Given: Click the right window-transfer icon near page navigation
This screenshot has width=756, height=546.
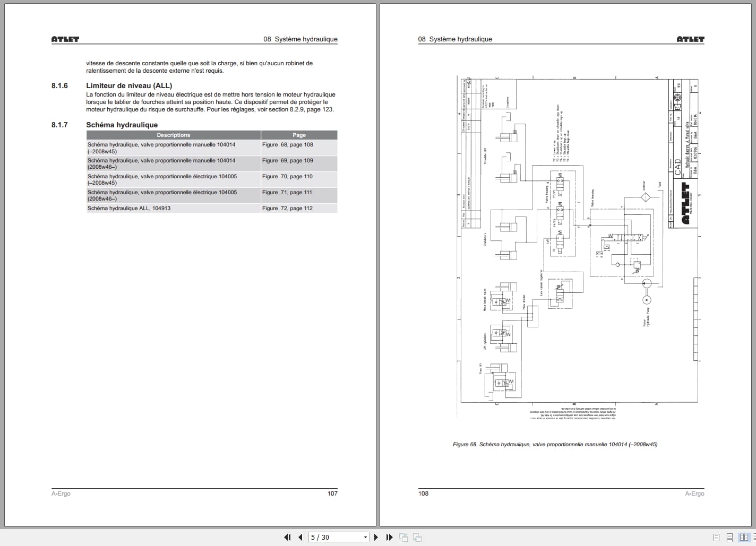Looking at the screenshot, I should point(417,537).
